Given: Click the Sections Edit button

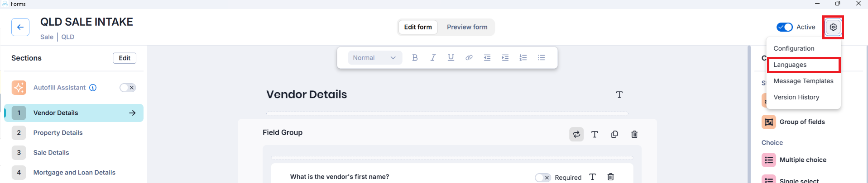Looking at the screenshot, I should click(125, 58).
